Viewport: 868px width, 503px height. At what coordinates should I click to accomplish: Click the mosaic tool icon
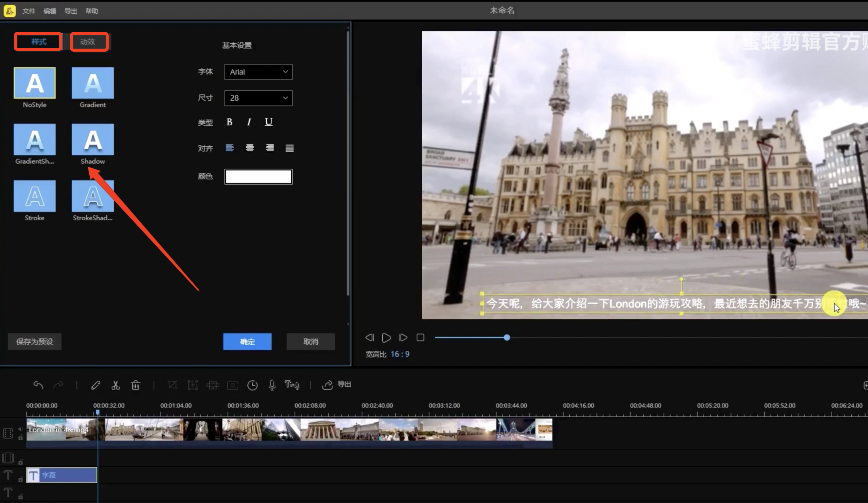(x=213, y=385)
